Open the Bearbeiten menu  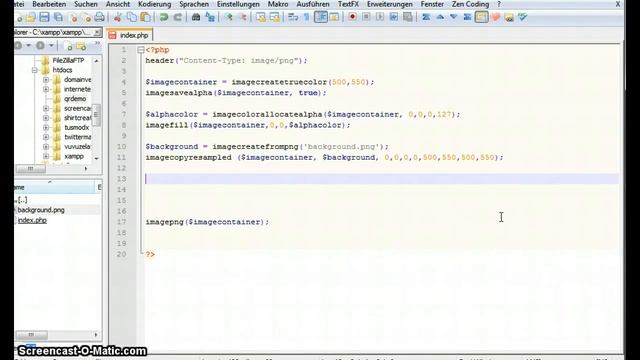49,4
